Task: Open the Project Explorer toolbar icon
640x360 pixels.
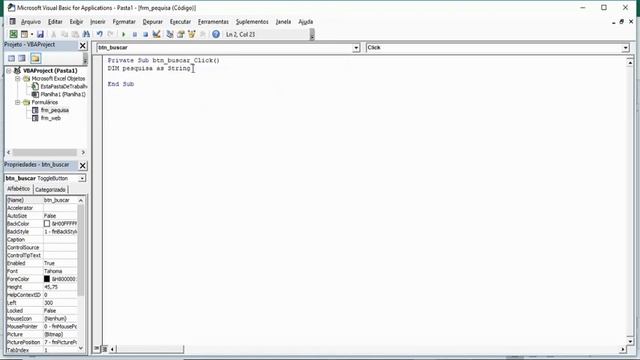Action: [x=170, y=34]
